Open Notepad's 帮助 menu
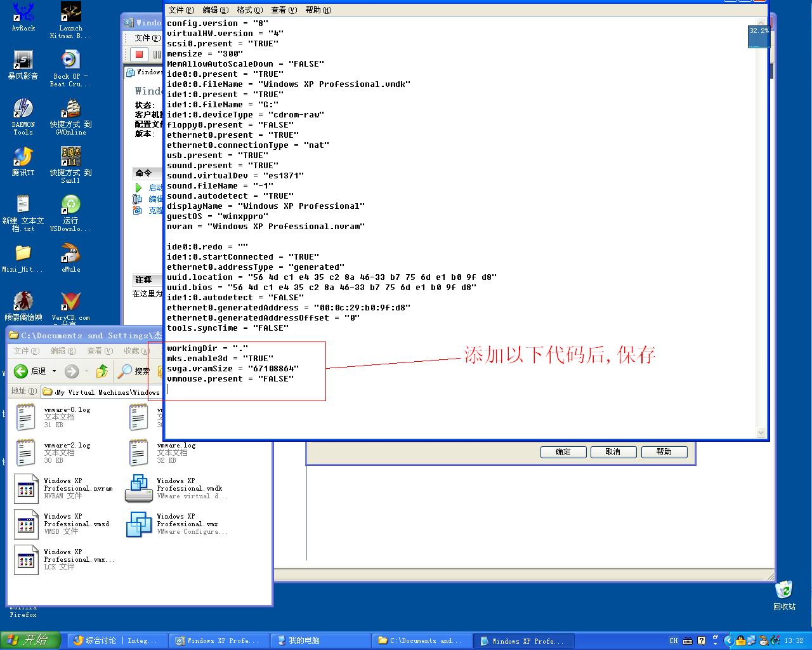The height and width of the screenshot is (650, 812). (x=318, y=10)
